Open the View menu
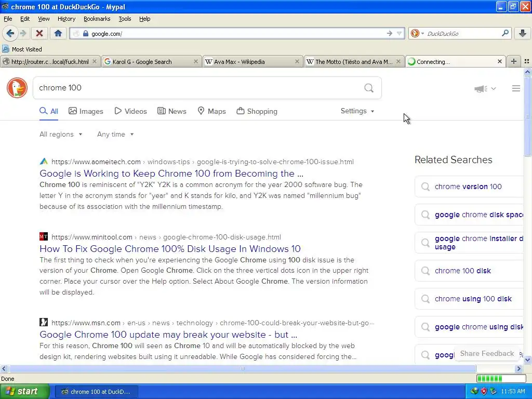532x399 pixels. [x=44, y=19]
